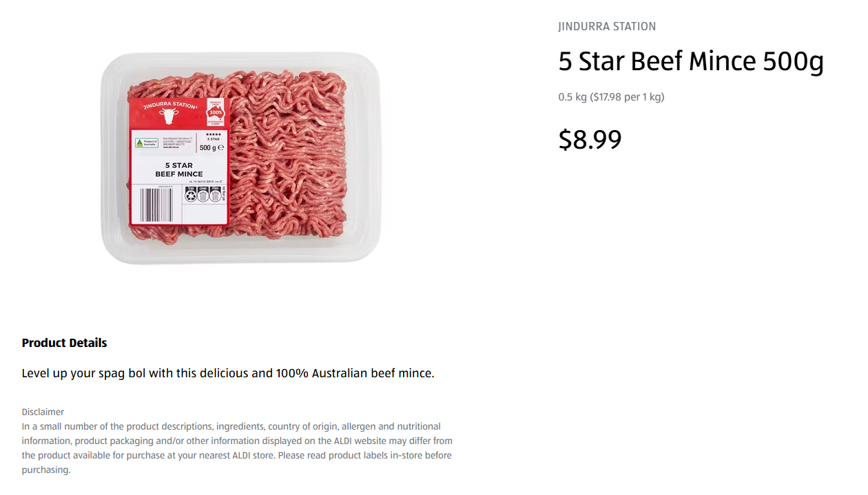Click the 5 STAR BEEF MINCE label text
This screenshot has height=495, width=868.
[179, 170]
